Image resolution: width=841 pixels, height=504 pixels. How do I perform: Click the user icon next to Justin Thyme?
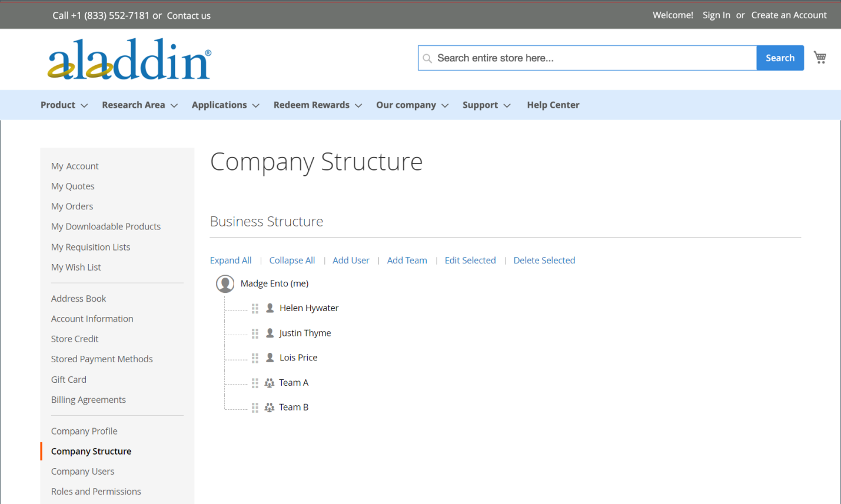tap(270, 333)
